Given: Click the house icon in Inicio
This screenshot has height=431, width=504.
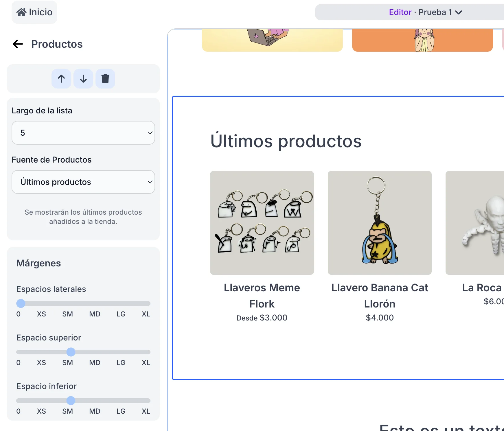Looking at the screenshot, I should 21,12.
